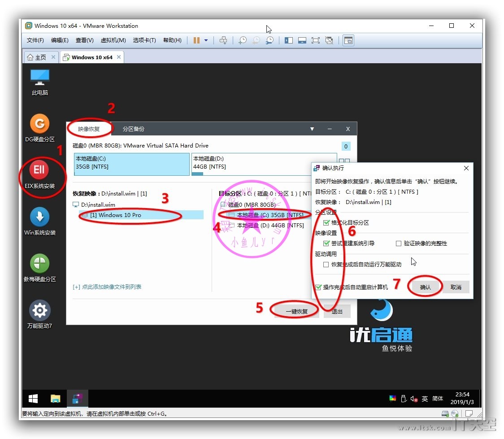The image size is (504, 439).
Task: Open the 选项卡(T) menu
Action: 144,40
